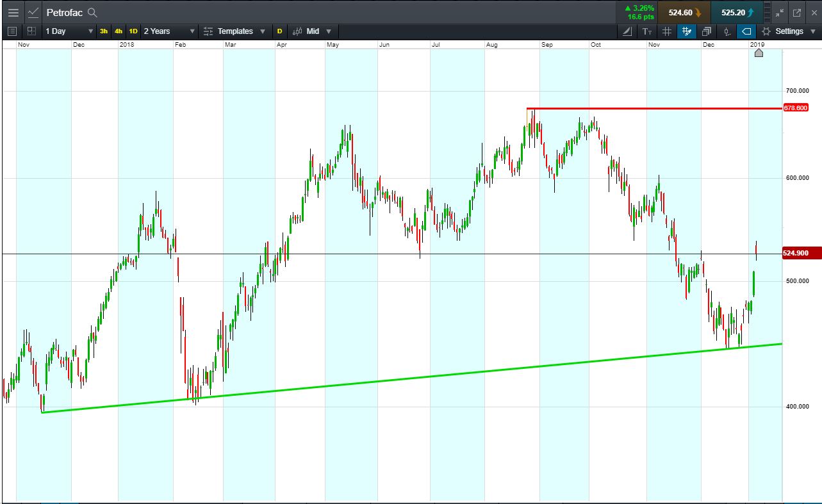
Task: Expand the Templates dropdown
Action: point(234,31)
